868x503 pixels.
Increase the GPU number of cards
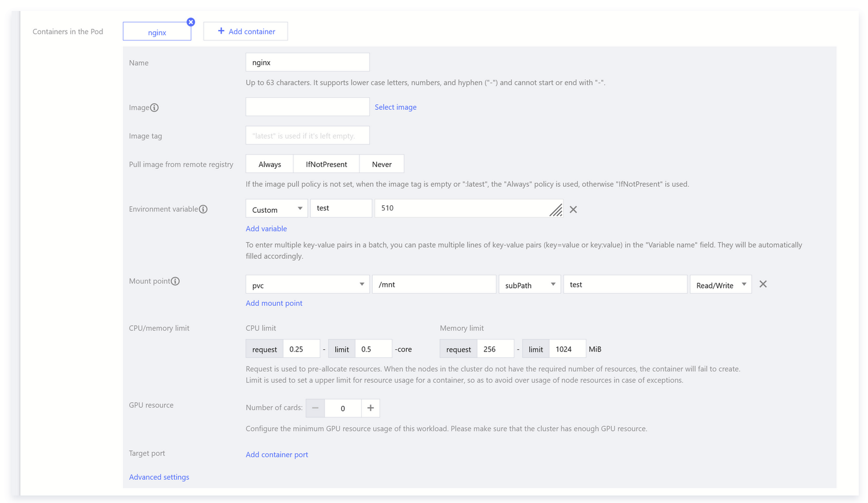(x=370, y=408)
